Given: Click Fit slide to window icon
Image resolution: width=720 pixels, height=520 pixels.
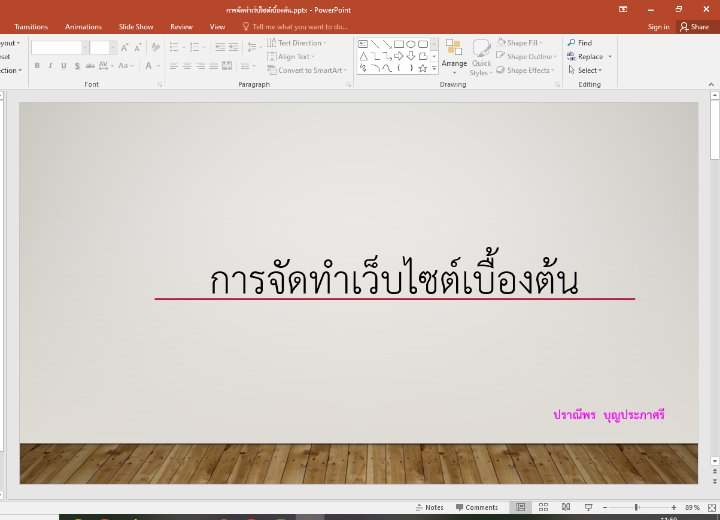Looking at the screenshot, I should click(710, 507).
